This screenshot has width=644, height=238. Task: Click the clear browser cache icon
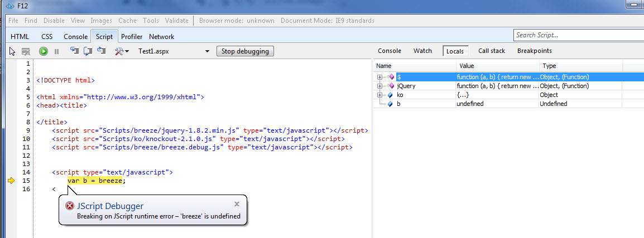(26, 52)
